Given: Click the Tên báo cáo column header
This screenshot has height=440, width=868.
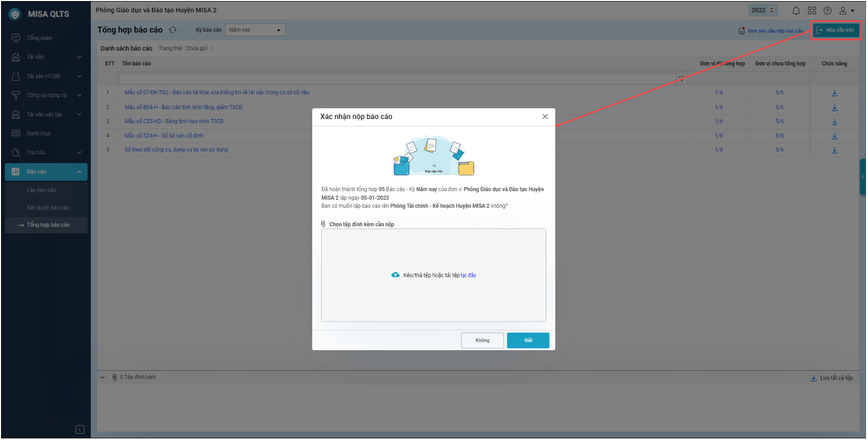Looking at the screenshot, I should pos(136,64).
